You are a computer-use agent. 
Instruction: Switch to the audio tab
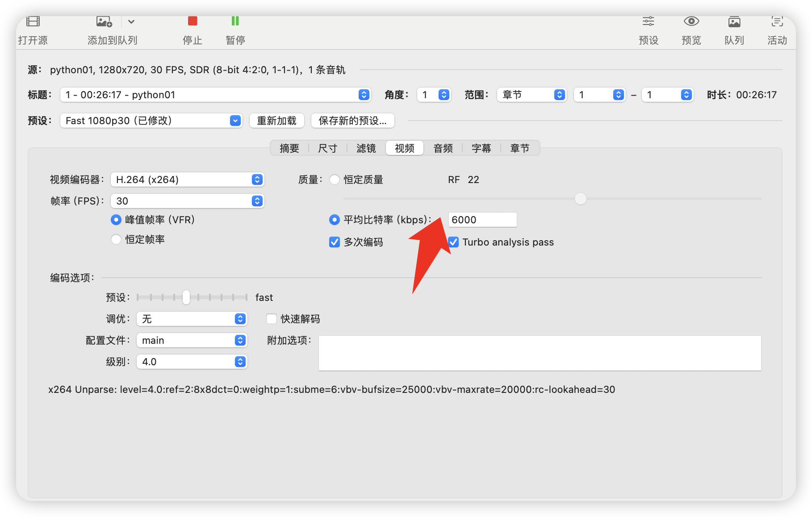click(x=443, y=148)
